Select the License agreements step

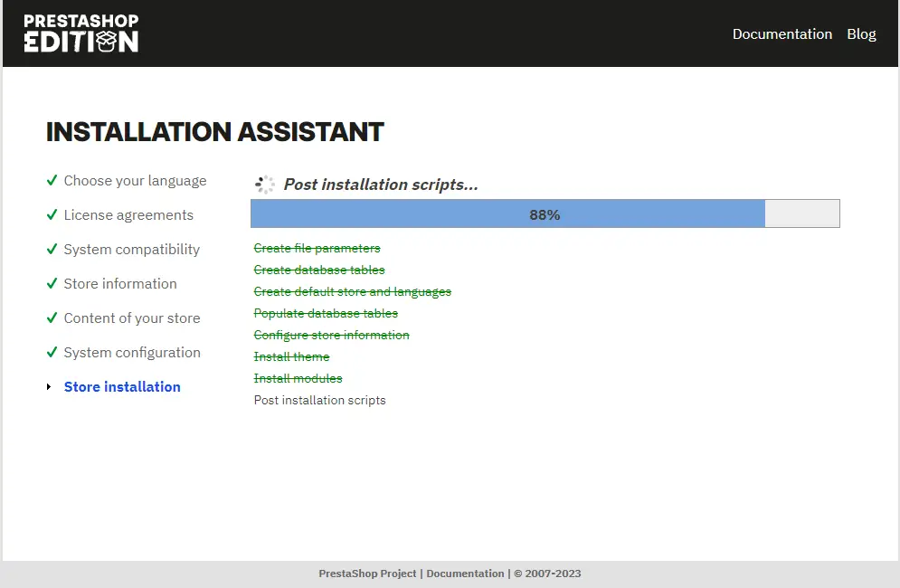128,215
